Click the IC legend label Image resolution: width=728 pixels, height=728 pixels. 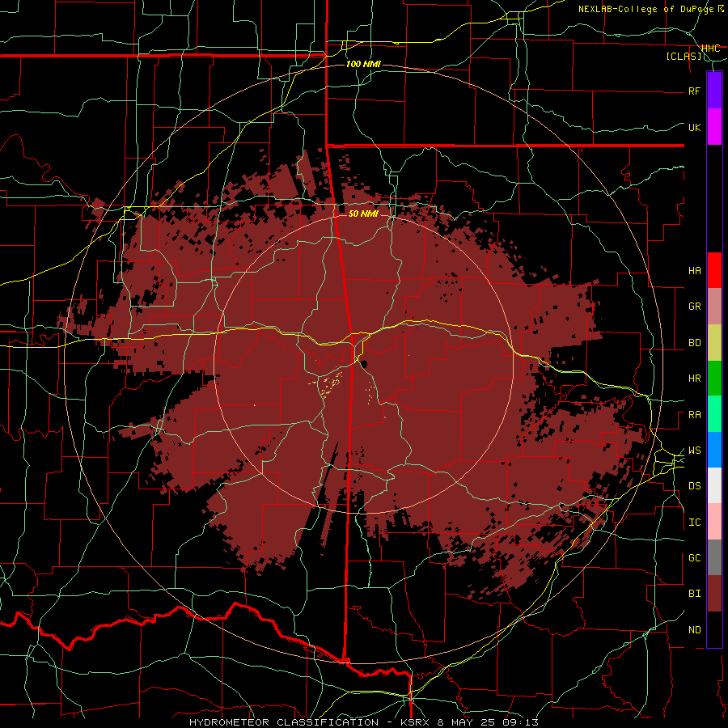[694, 523]
